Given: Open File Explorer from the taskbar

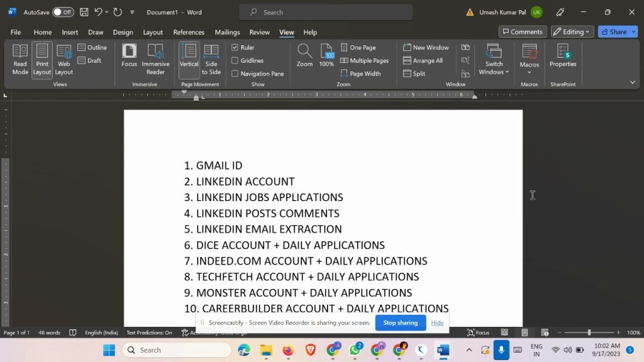Looking at the screenshot, I should (x=266, y=350).
